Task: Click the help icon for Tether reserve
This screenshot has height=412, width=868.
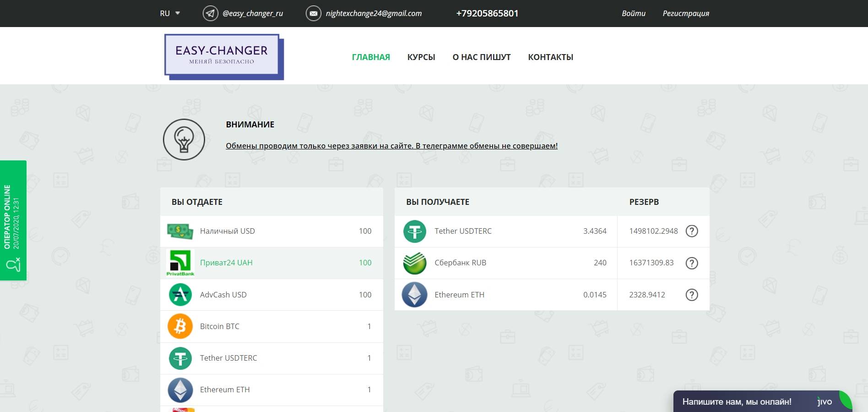Action: point(692,231)
